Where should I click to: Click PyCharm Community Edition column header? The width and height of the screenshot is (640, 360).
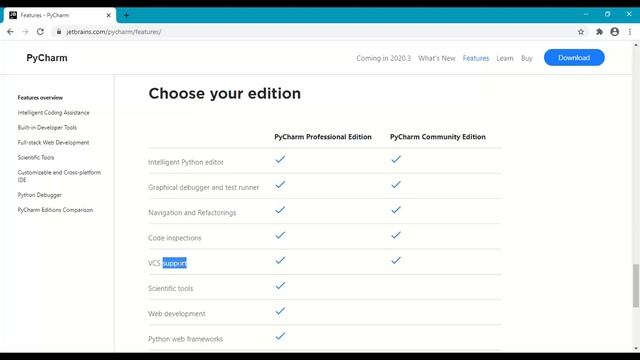[438, 137]
